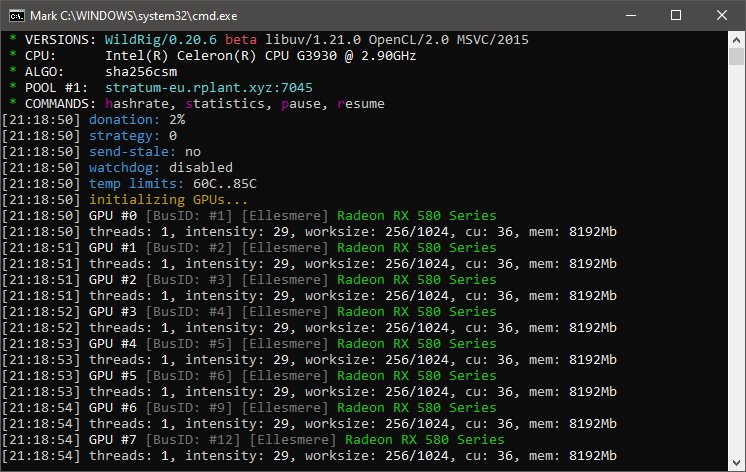Screen dimensions: 746x472
Task: Click the 'pause' command word
Action: 301,104
